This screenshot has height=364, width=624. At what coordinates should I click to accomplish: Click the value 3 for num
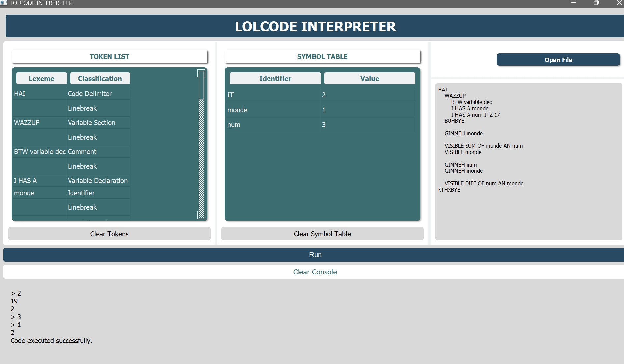368,125
